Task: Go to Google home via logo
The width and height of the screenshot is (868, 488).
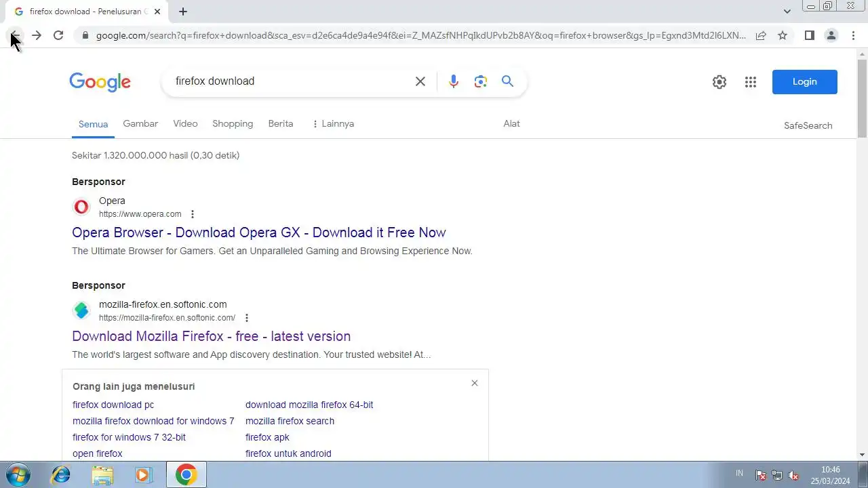Action: tap(100, 82)
